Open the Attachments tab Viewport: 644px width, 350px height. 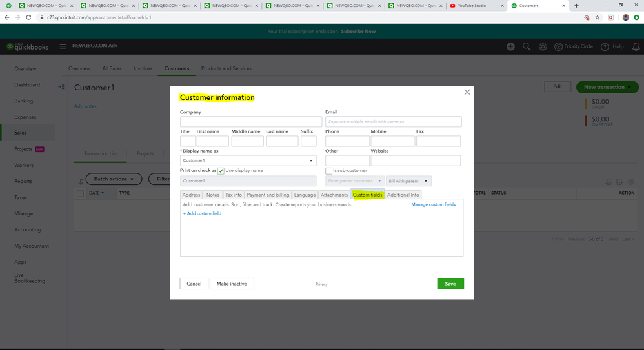334,195
